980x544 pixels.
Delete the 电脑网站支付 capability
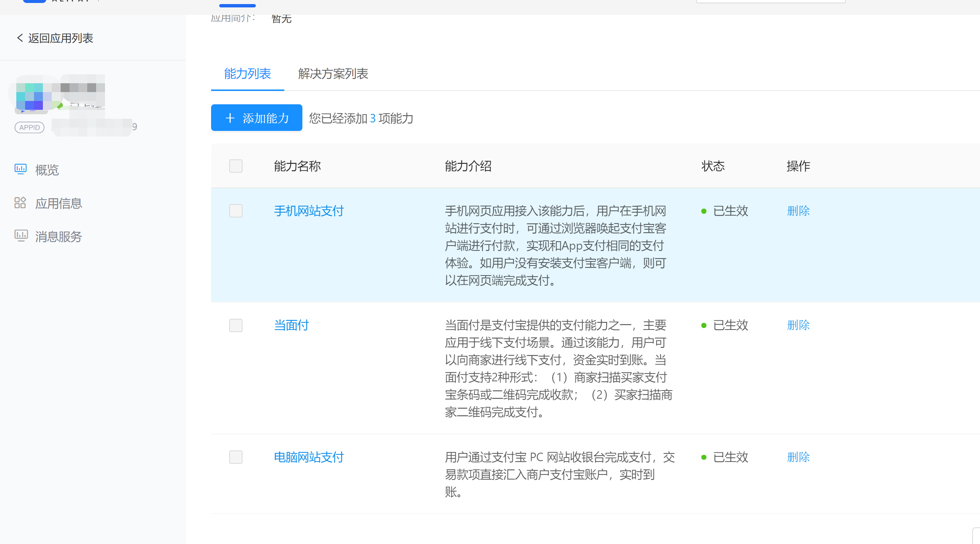[798, 457]
